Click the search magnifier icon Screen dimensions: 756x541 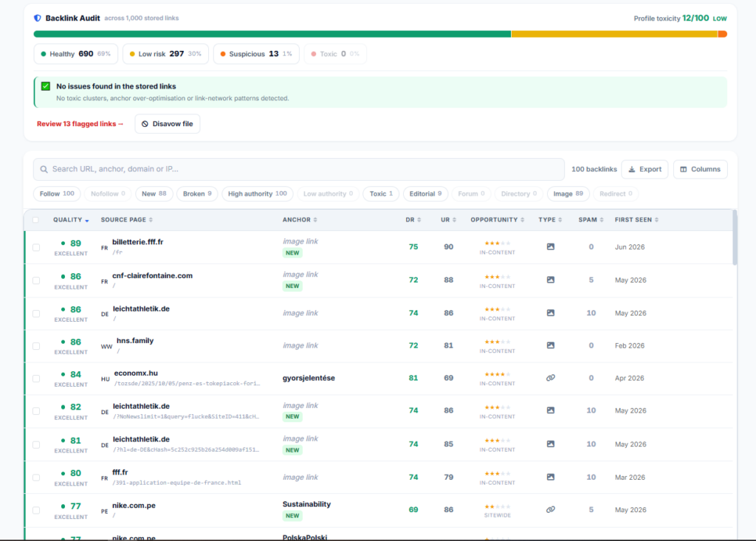(44, 169)
